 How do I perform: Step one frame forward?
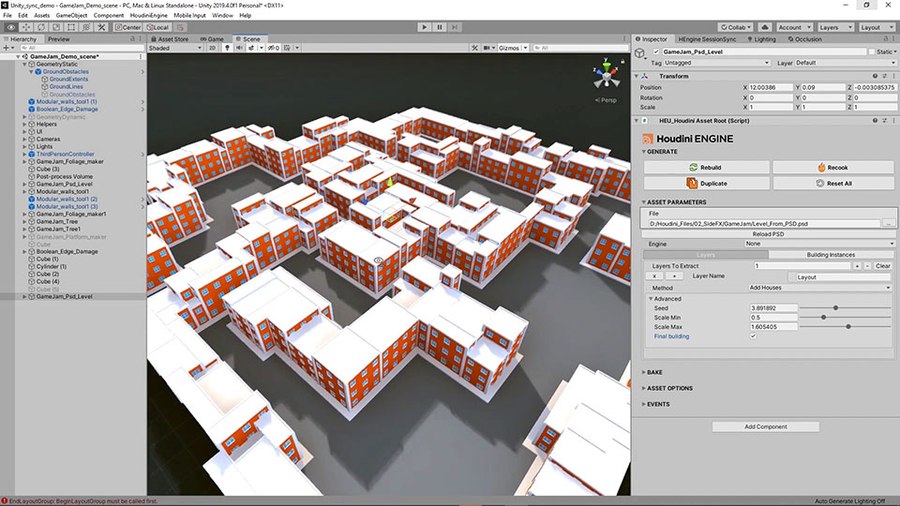coord(455,27)
